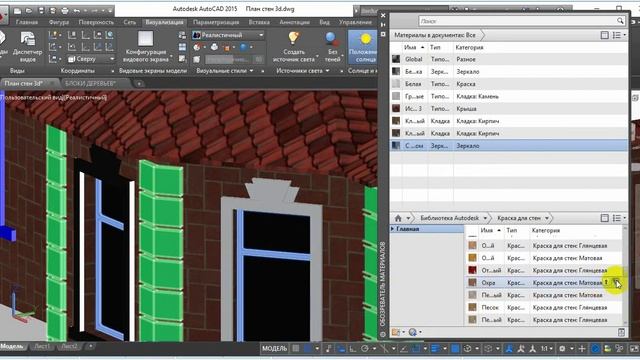The width and height of the screenshot is (640, 360).
Task: Click the clean screen icon at status bar end
Action: point(634,349)
